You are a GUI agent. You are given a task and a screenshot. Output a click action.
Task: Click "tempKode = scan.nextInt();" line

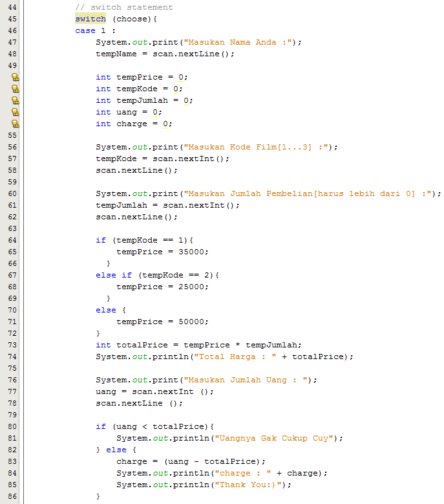pyautogui.click(x=162, y=159)
